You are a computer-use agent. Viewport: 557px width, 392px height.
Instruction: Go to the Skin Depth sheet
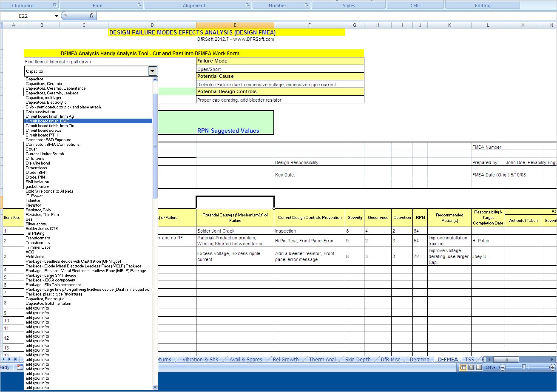pyautogui.click(x=358, y=359)
